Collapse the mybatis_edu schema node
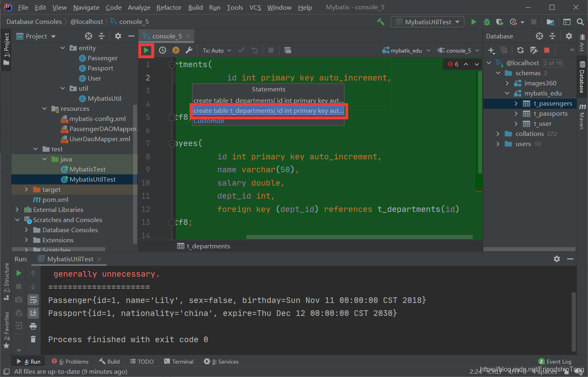Image resolution: width=588 pixels, height=377 pixels. pos(507,93)
